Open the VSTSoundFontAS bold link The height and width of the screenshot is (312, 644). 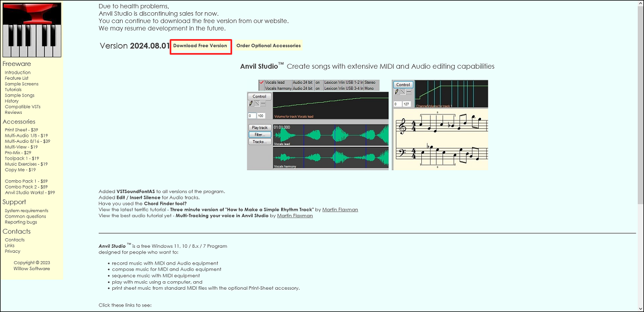[x=136, y=191]
